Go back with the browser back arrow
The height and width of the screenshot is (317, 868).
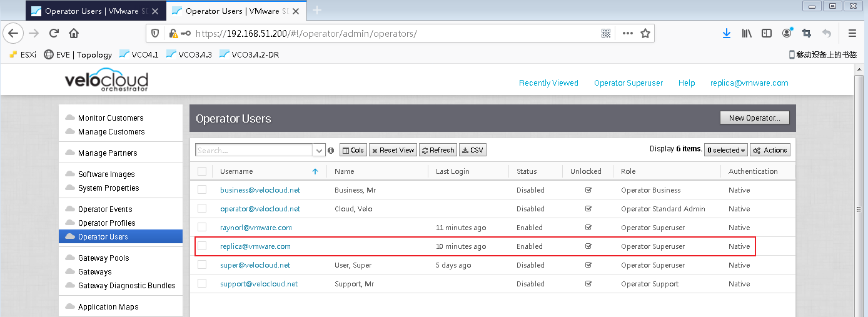tap(14, 33)
